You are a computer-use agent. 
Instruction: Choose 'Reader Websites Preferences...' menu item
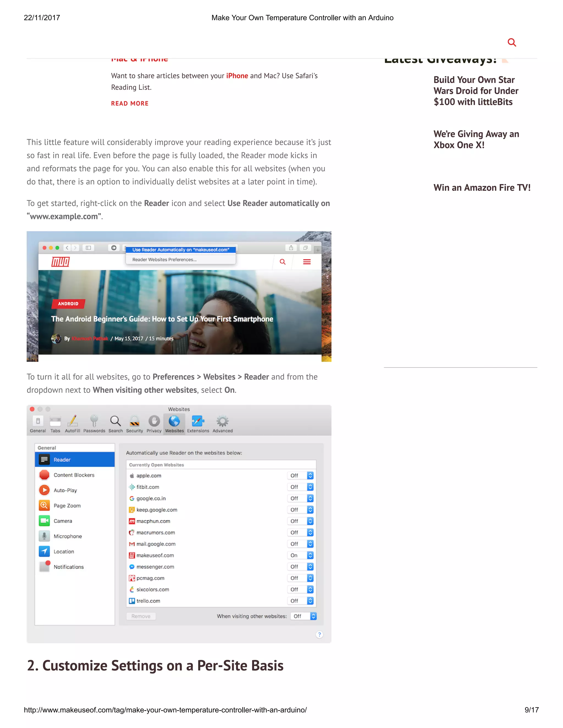tap(164, 260)
